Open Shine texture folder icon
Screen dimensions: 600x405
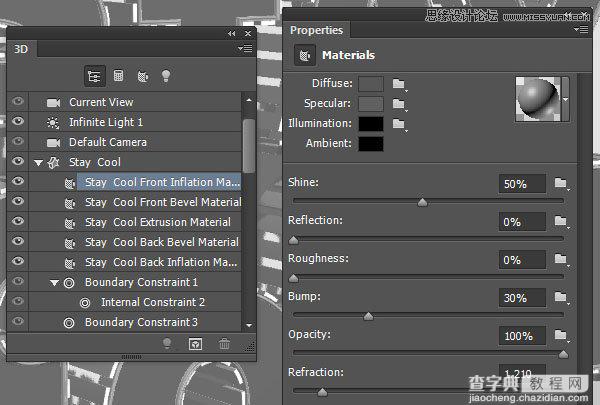tap(561, 183)
